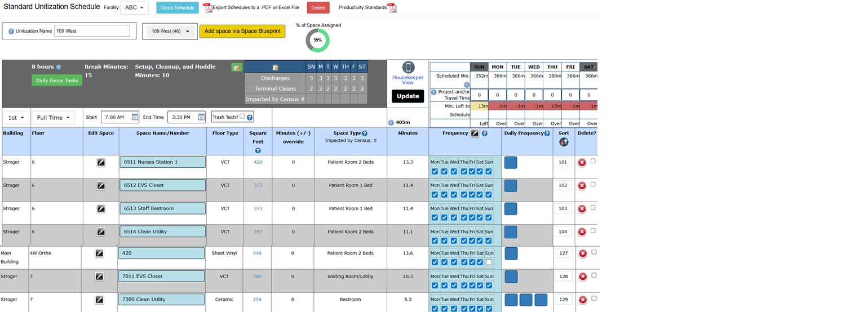Open the Full Time shift type dropdown
Viewport: 868px width, 312px height.
point(54,118)
